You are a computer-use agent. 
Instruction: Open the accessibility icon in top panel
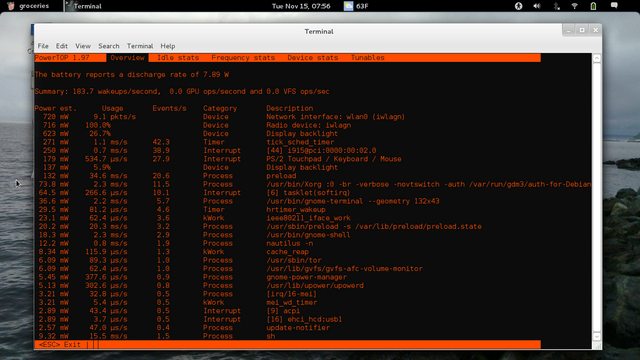518,6
